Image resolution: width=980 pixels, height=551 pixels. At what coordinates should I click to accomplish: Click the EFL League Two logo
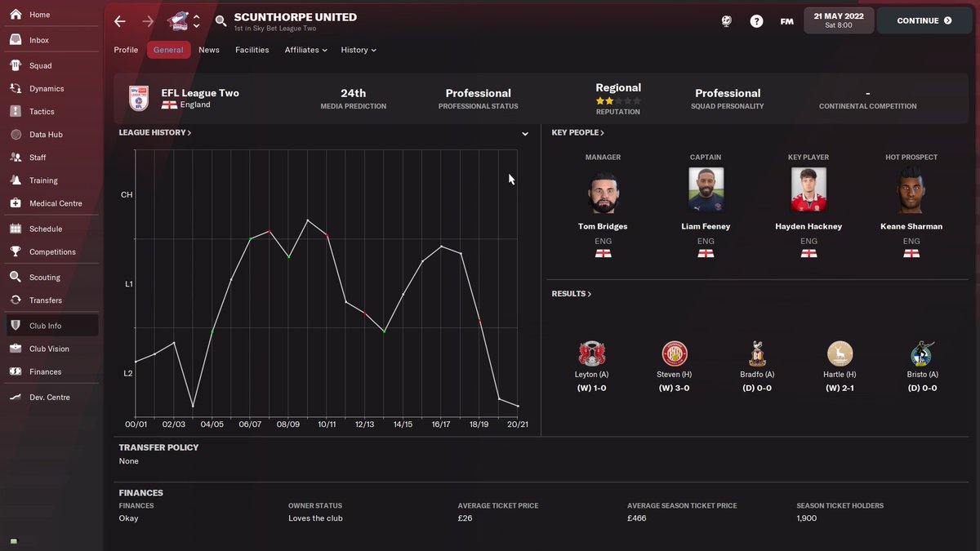(x=140, y=98)
